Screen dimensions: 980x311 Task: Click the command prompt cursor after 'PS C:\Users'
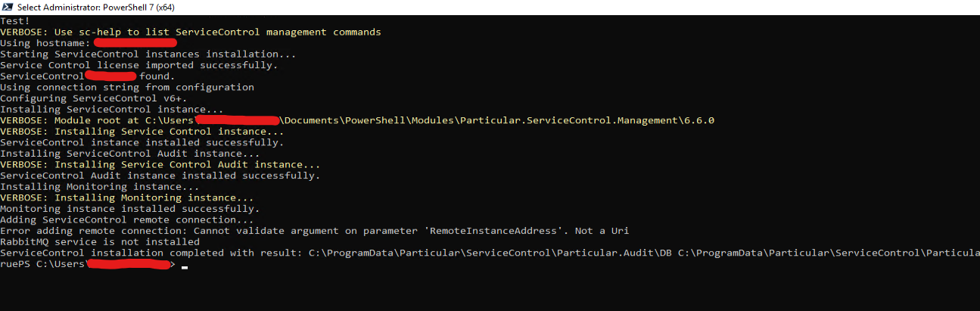coord(185,266)
